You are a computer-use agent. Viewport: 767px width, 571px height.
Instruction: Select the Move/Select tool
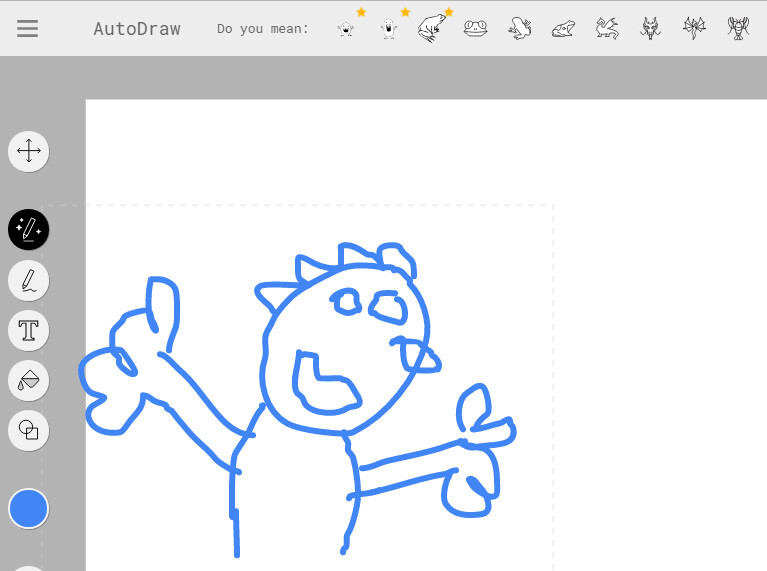(28, 151)
